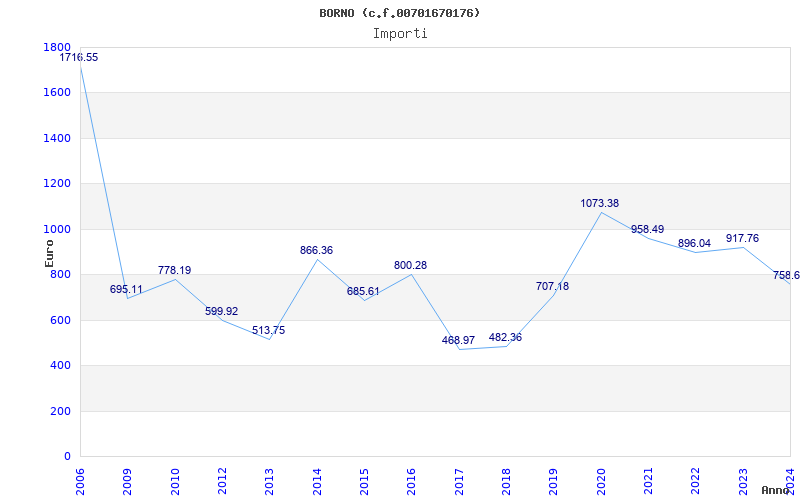Click the 2014 x-axis year label

tap(317, 481)
